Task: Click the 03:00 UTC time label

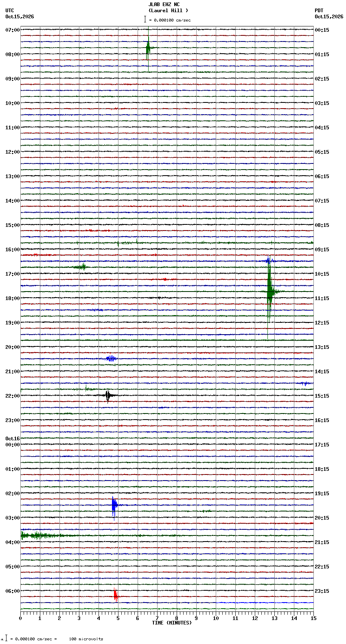Action: coord(13,518)
